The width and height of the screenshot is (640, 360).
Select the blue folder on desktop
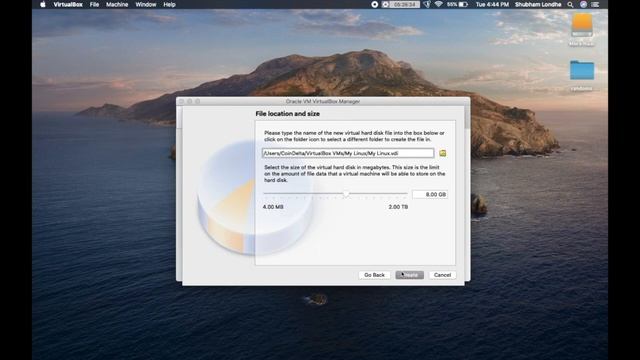click(x=582, y=70)
